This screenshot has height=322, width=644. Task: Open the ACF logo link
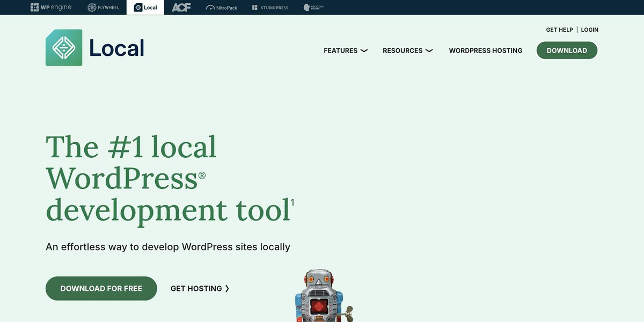point(181,8)
